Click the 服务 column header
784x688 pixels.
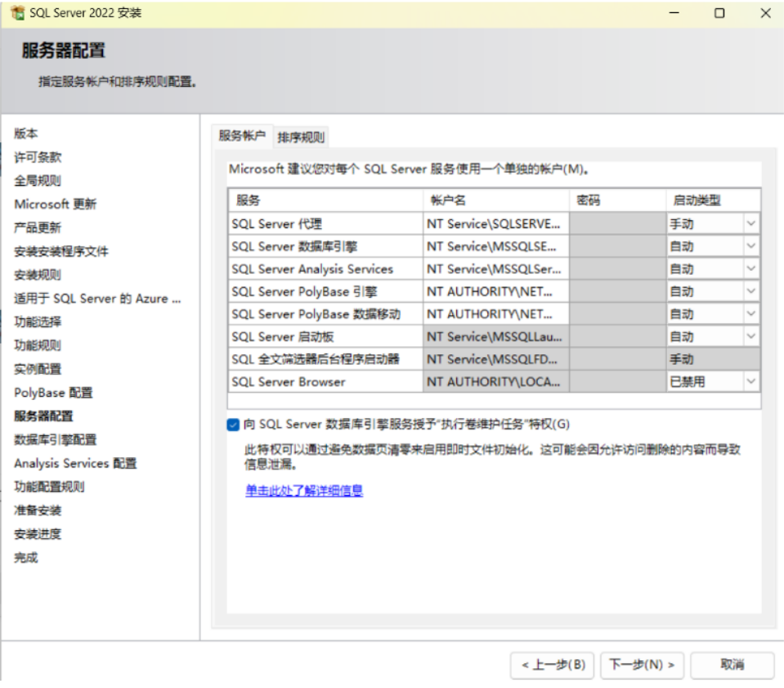click(325, 200)
